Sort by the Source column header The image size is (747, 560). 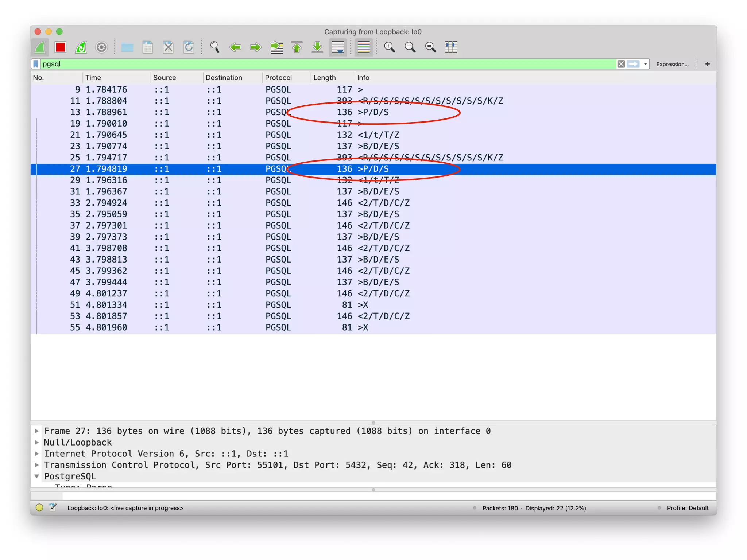177,78
